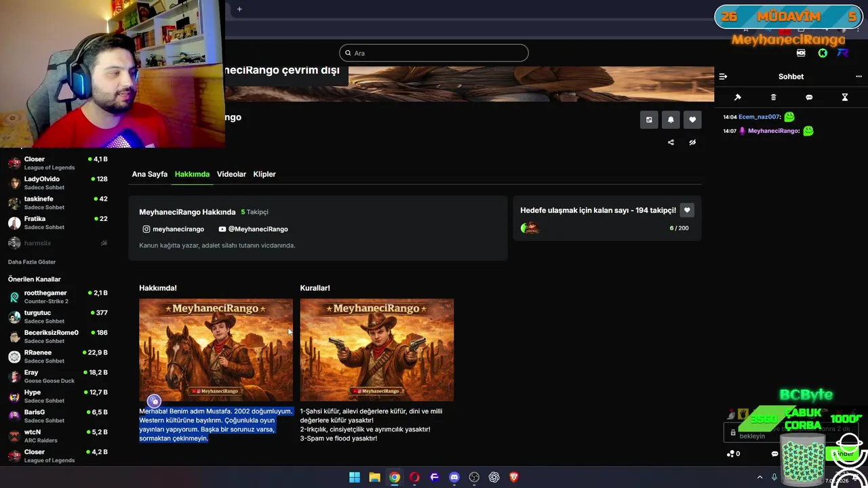Open wtcN ARC Raiders channel
This screenshot has width=868, height=488.
coord(58,436)
